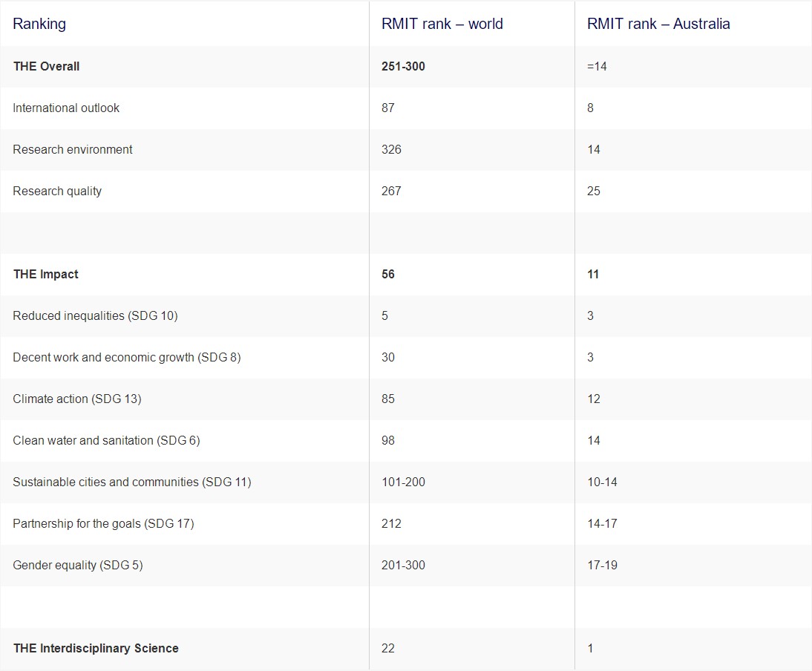Select Climate action (SDG 13) row label

point(77,399)
